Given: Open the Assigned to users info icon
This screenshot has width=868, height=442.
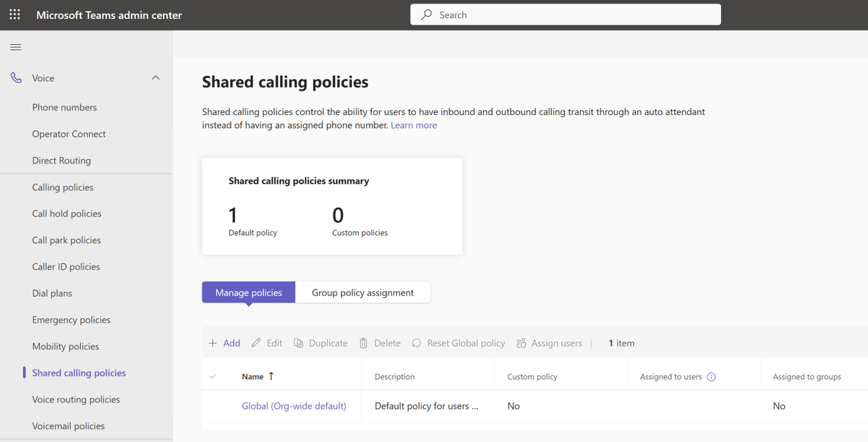Looking at the screenshot, I should tap(711, 377).
